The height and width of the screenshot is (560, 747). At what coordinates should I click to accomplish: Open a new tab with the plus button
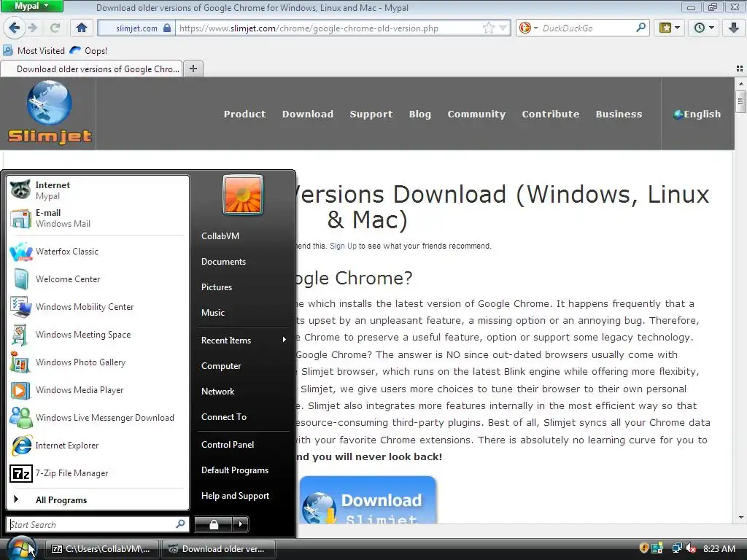pos(193,69)
